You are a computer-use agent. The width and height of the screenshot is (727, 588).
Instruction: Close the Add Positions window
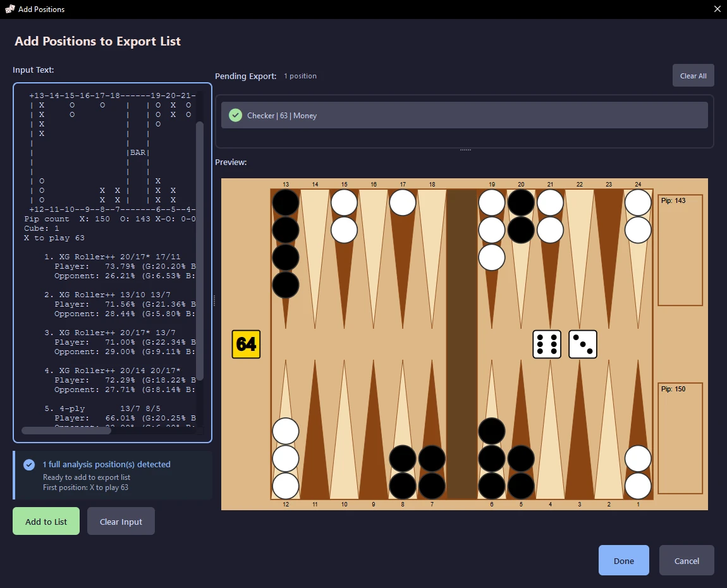pos(716,9)
